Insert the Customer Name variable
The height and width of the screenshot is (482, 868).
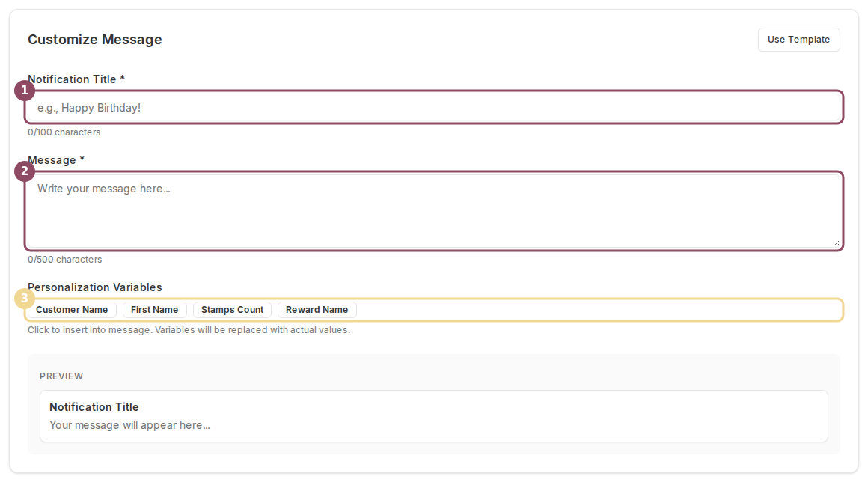72,310
